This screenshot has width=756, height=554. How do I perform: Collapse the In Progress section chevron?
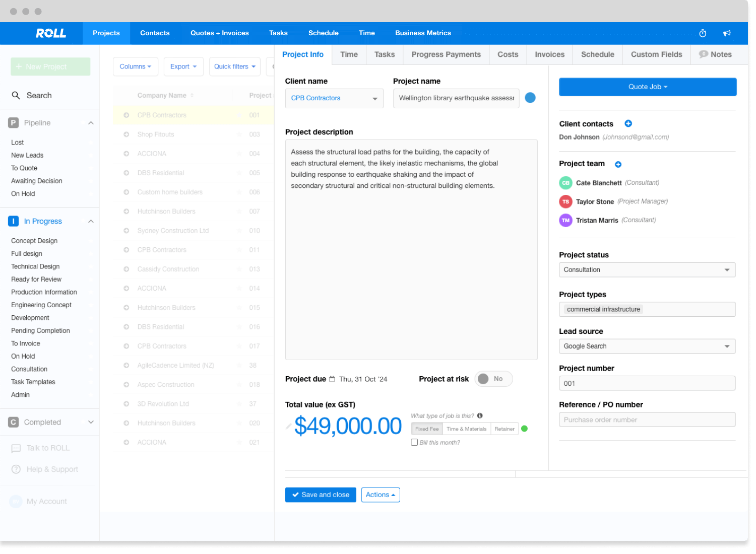point(91,221)
